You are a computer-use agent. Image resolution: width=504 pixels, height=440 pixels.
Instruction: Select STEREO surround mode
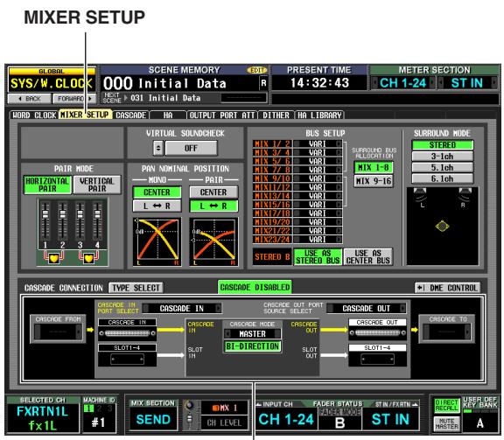(x=442, y=145)
